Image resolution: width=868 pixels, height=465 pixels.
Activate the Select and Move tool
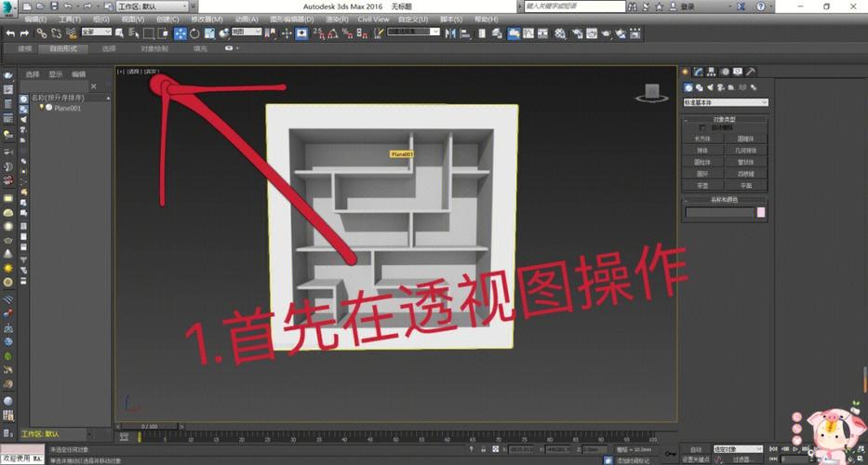point(180,33)
